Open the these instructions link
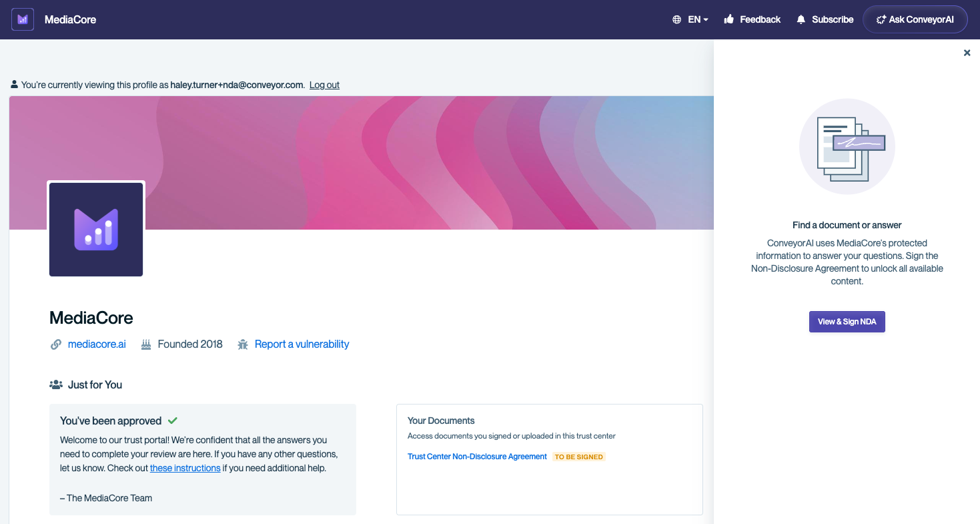Viewport: 980px width, 524px height. click(185, 468)
